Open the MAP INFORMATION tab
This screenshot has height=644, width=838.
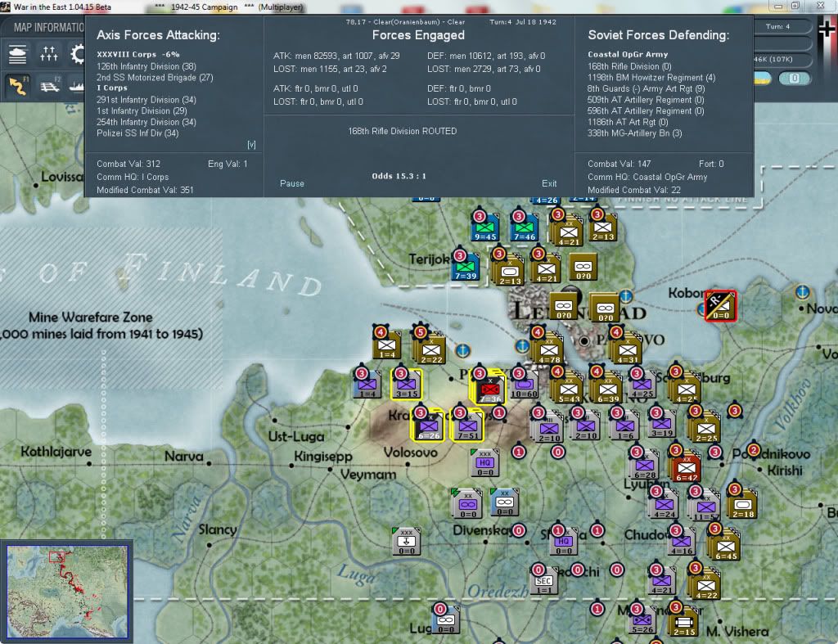click(48, 27)
